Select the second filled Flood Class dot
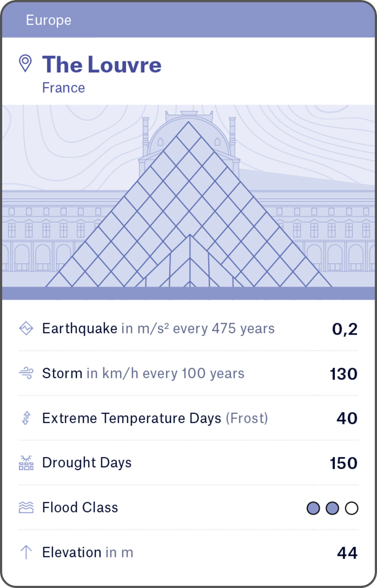This screenshot has width=377, height=588. tap(332, 508)
